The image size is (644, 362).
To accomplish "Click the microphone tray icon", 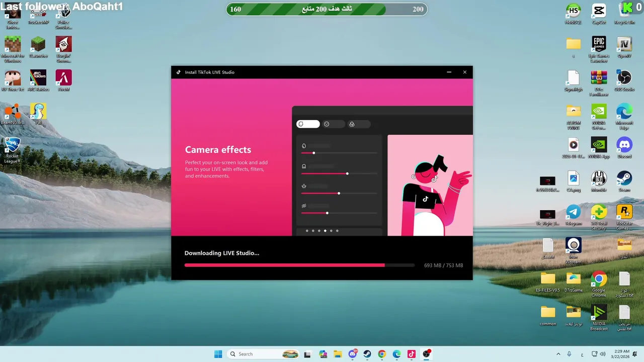I will pos(569,354).
